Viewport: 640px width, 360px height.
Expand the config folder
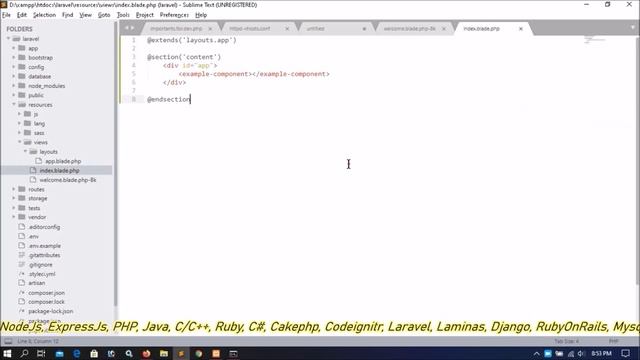pyautogui.click(x=13, y=67)
